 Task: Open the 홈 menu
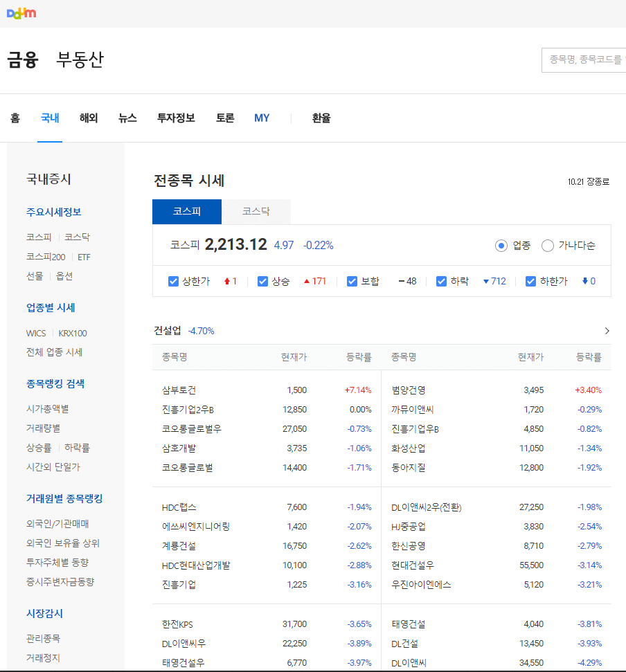tap(15, 118)
